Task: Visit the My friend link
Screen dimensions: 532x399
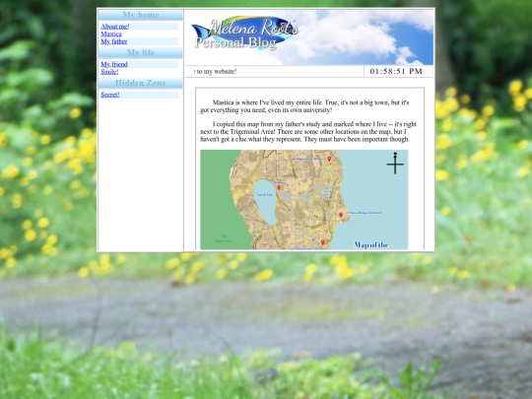Action: [x=114, y=64]
